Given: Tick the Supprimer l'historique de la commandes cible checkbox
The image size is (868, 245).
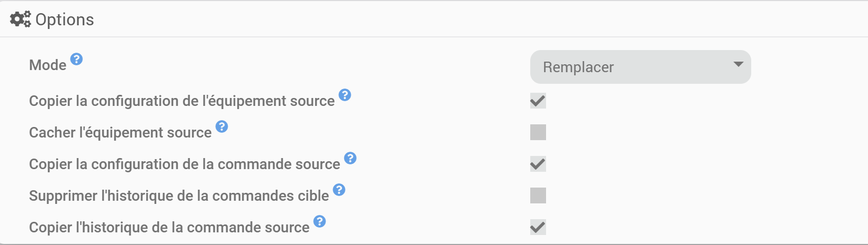Looking at the screenshot, I should tap(538, 195).
